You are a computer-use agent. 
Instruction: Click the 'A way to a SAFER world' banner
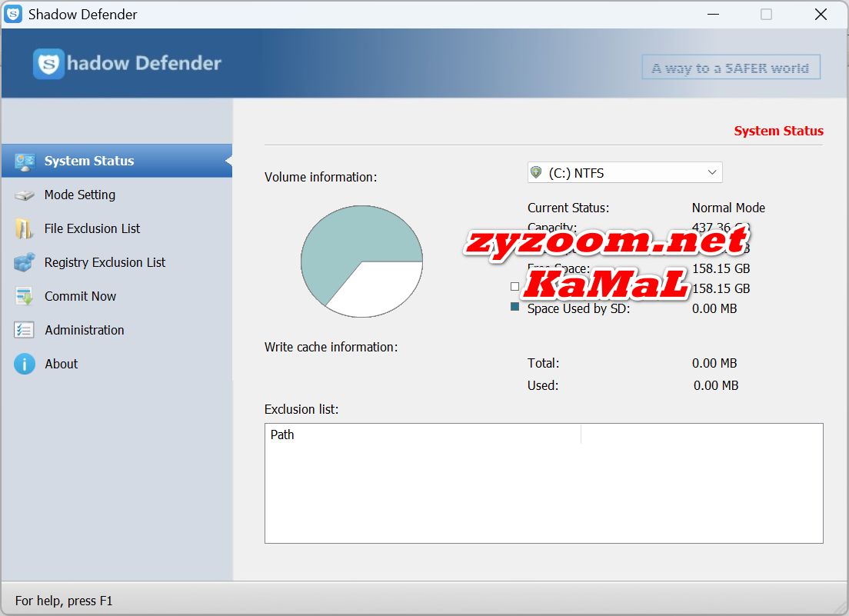tap(731, 67)
